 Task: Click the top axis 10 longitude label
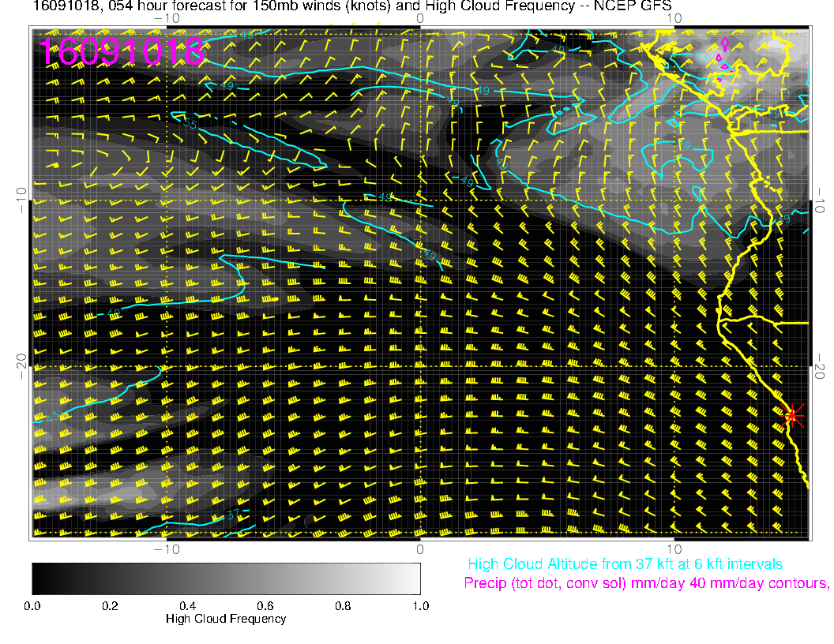pos(674,18)
